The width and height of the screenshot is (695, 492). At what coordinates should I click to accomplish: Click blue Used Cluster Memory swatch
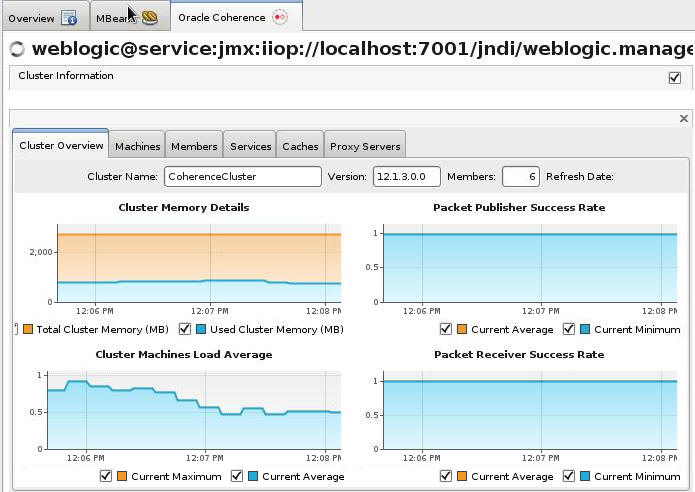(201, 329)
